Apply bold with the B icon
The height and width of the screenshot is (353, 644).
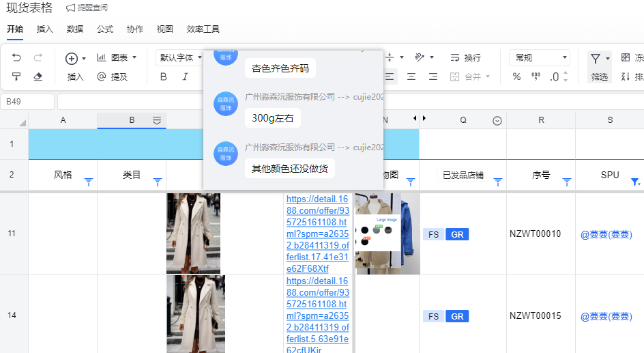coord(163,76)
